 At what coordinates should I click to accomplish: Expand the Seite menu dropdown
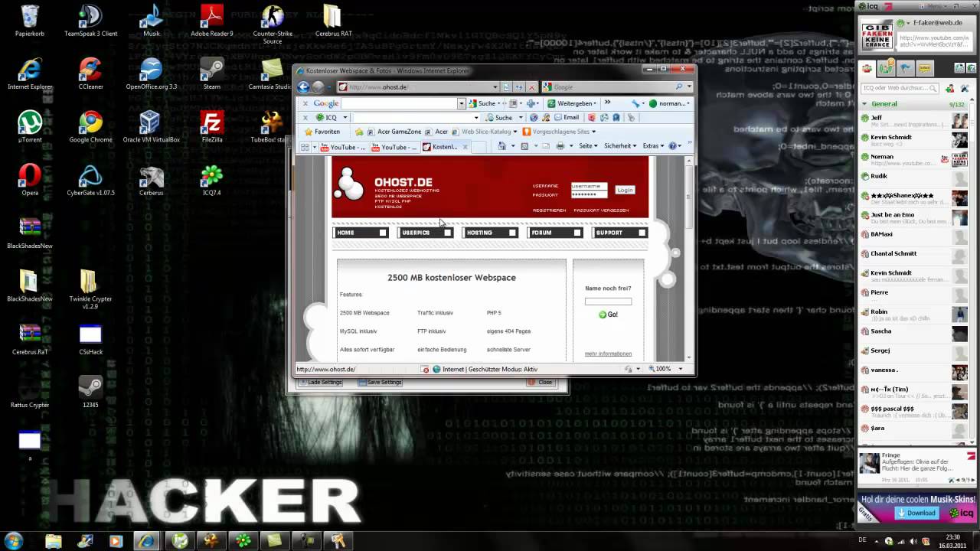coord(588,146)
